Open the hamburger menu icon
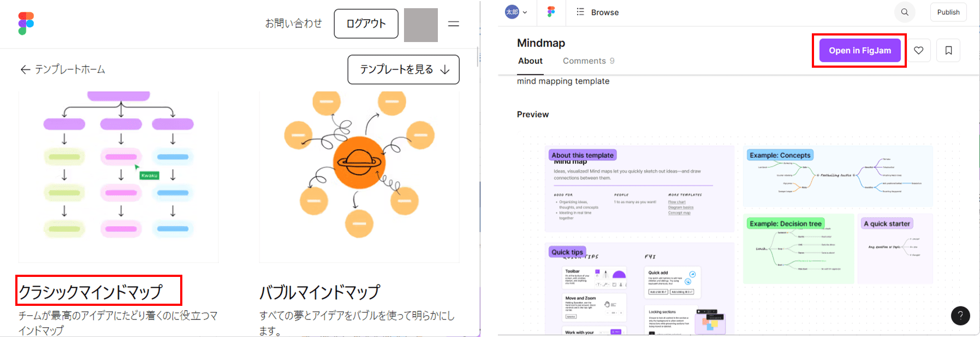980x337 pixels. pos(453,24)
